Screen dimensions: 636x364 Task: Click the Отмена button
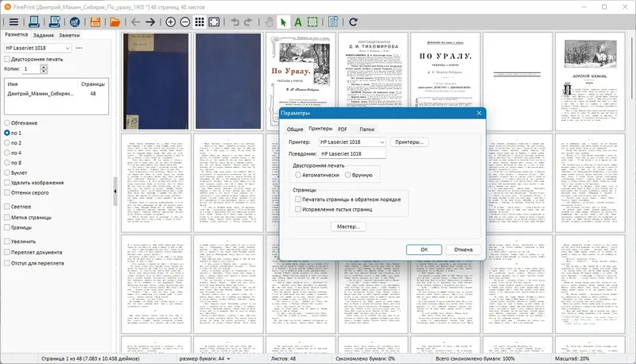[463, 250]
